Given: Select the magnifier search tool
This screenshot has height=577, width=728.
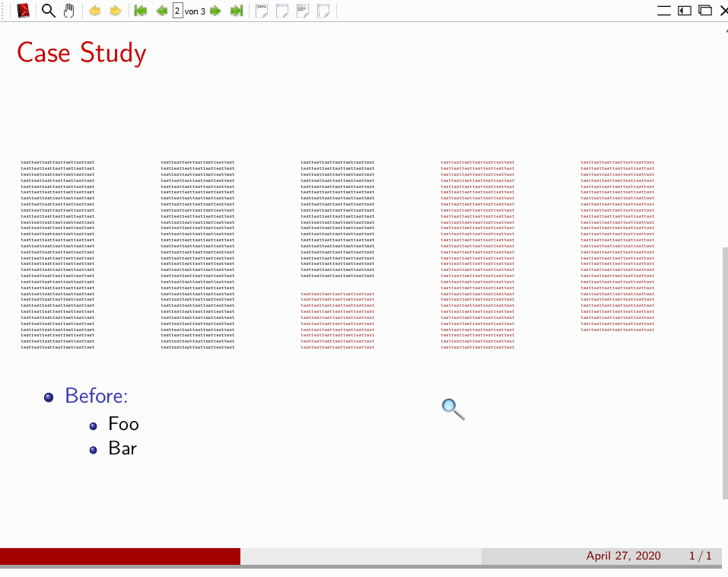Looking at the screenshot, I should tap(47, 11).
